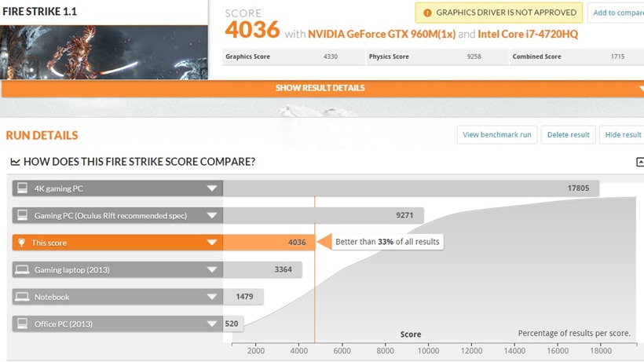The height and width of the screenshot is (362, 644).
Task: Expand the Gaming laptop (2013) row arrow
Action: click(212, 269)
